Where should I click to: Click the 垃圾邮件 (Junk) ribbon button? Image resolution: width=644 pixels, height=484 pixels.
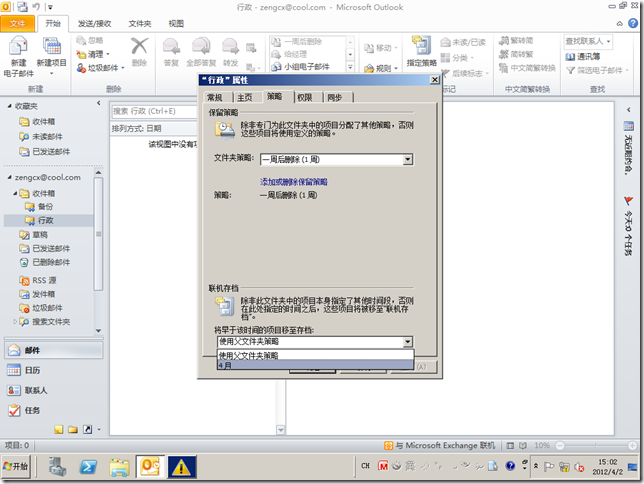pos(103,67)
